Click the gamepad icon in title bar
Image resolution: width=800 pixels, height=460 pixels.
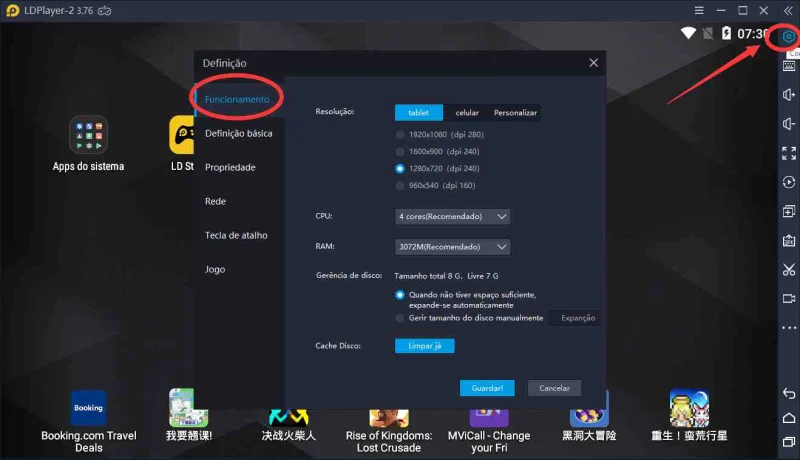[105, 11]
